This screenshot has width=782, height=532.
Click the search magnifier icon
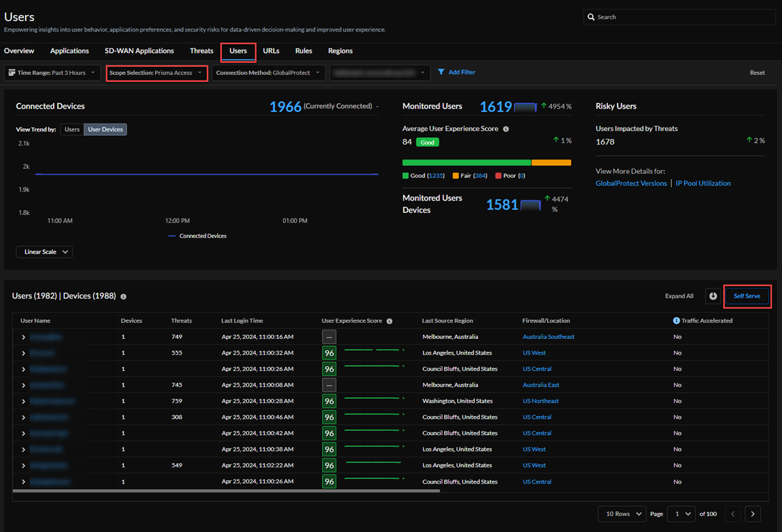click(x=590, y=17)
